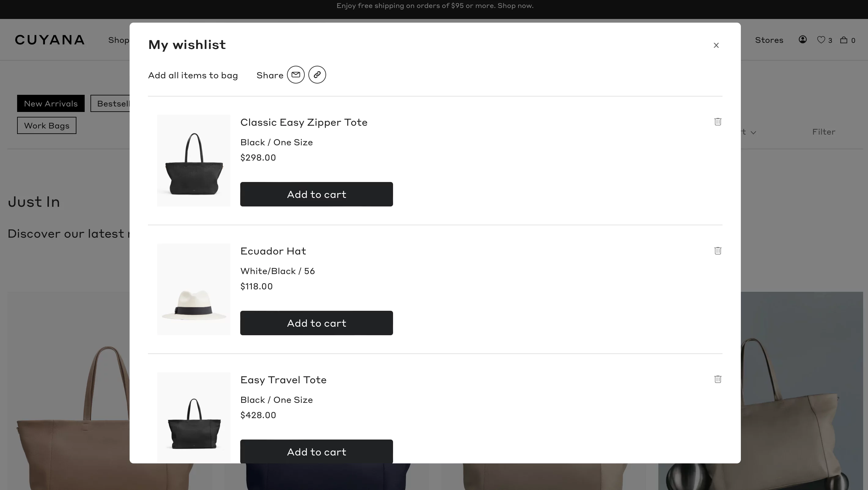The height and width of the screenshot is (490, 868).
Task: Click the delete icon for Easy Travel Tote
Action: click(x=717, y=379)
